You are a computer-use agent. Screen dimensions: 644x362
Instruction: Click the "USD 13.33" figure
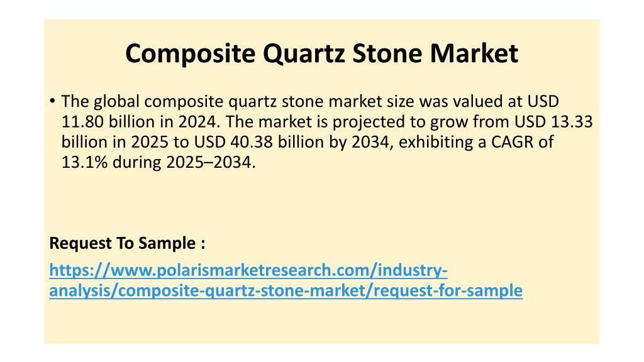pos(553,121)
